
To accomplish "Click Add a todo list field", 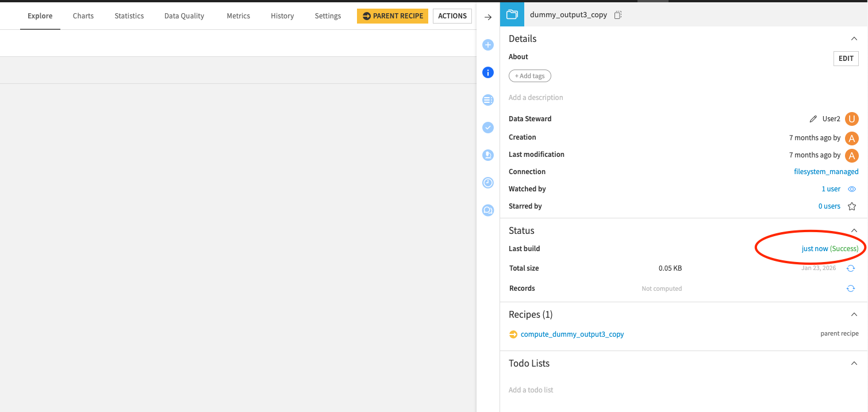I will click(531, 390).
